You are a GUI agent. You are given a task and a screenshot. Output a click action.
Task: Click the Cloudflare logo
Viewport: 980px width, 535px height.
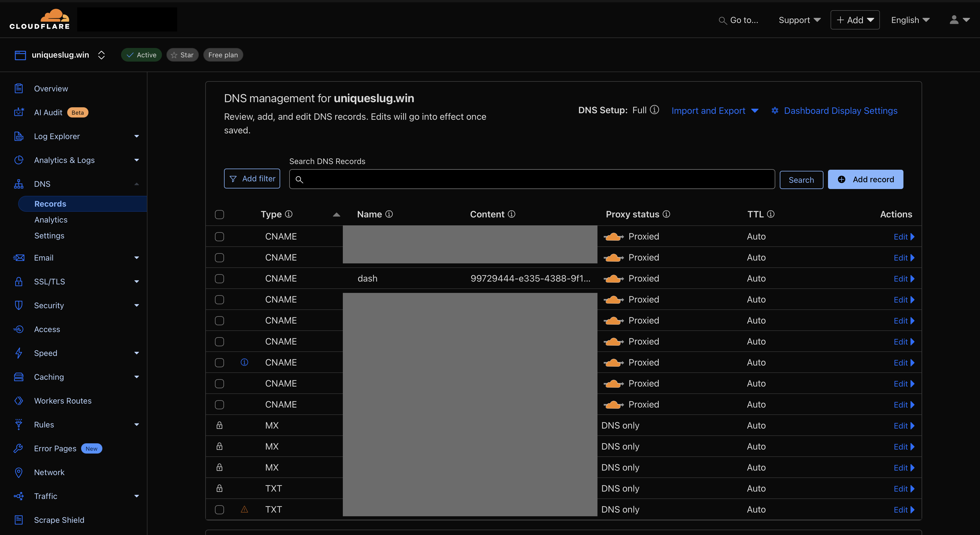(40, 19)
